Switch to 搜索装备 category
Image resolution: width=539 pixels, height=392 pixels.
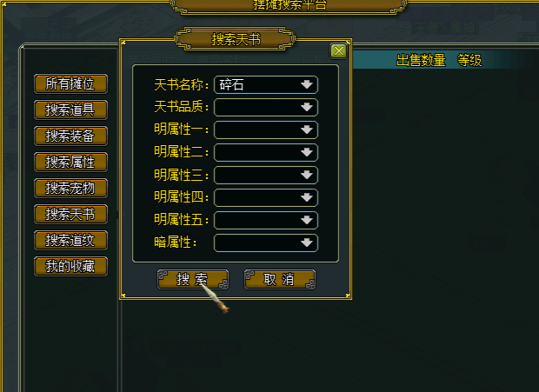(x=70, y=136)
